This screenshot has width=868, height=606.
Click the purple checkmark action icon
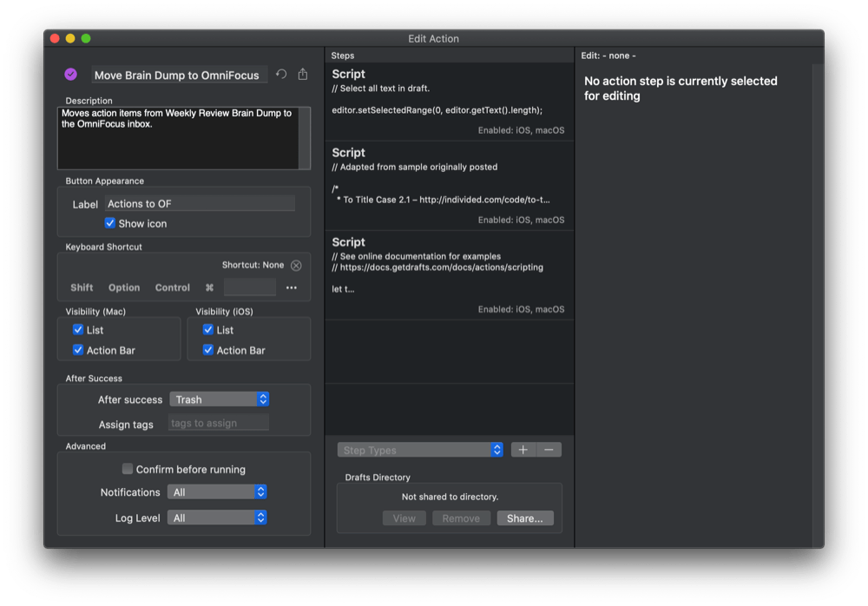click(x=71, y=74)
